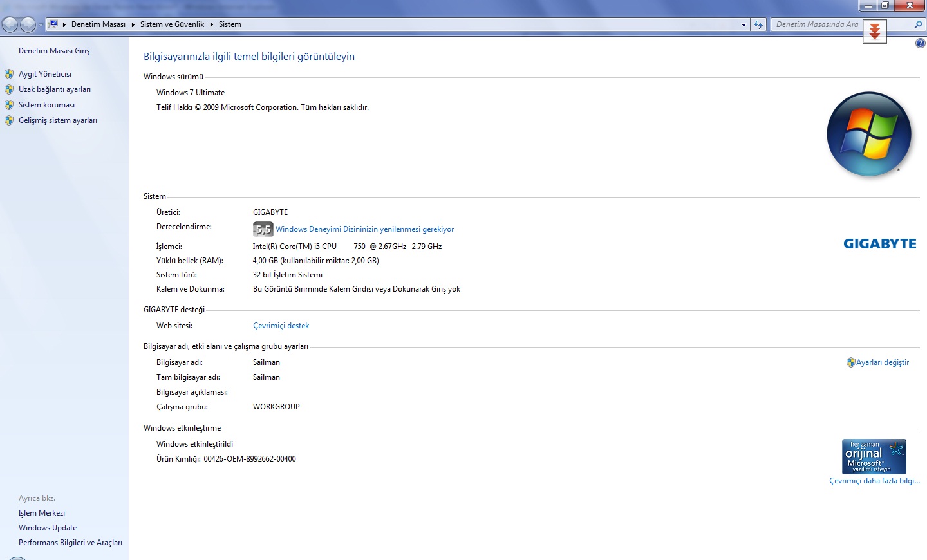Image resolution: width=927 pixels, height=560 pixels.
Task: Click the Sistem koruması shield icon
Action: pyautogui.click(x=9, y=105)
